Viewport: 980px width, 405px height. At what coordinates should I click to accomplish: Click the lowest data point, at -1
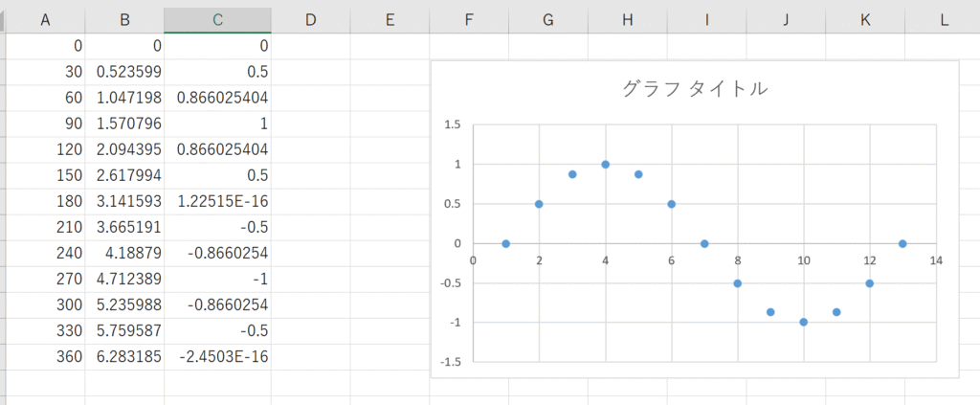pyautogui.click(x=804, y=322)
